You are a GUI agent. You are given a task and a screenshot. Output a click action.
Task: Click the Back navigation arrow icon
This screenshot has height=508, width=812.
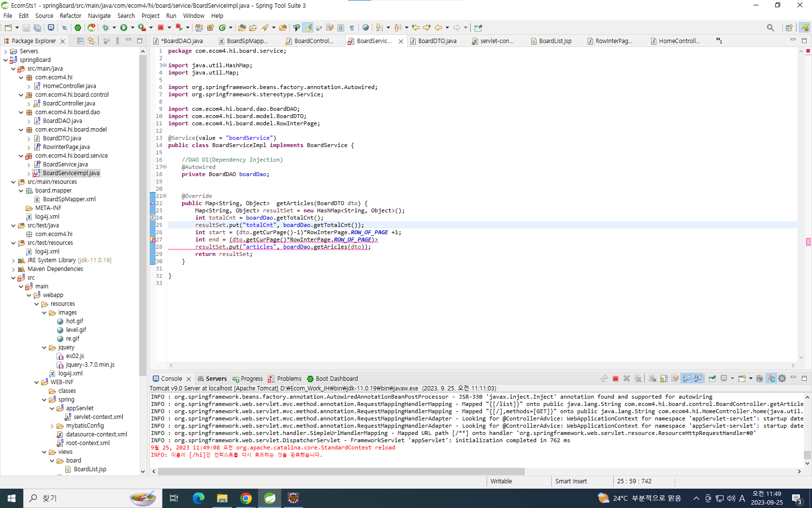tap(438, 28)
